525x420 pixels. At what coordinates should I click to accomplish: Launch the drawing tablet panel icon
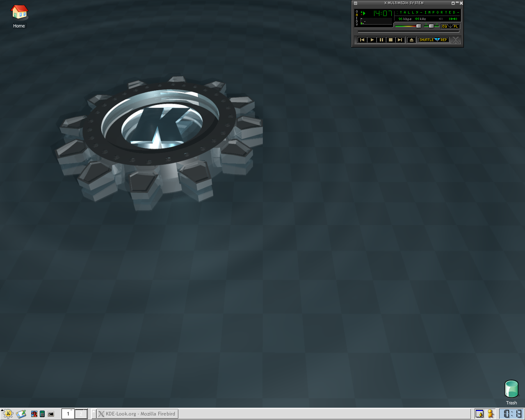[x=21, y=414]
